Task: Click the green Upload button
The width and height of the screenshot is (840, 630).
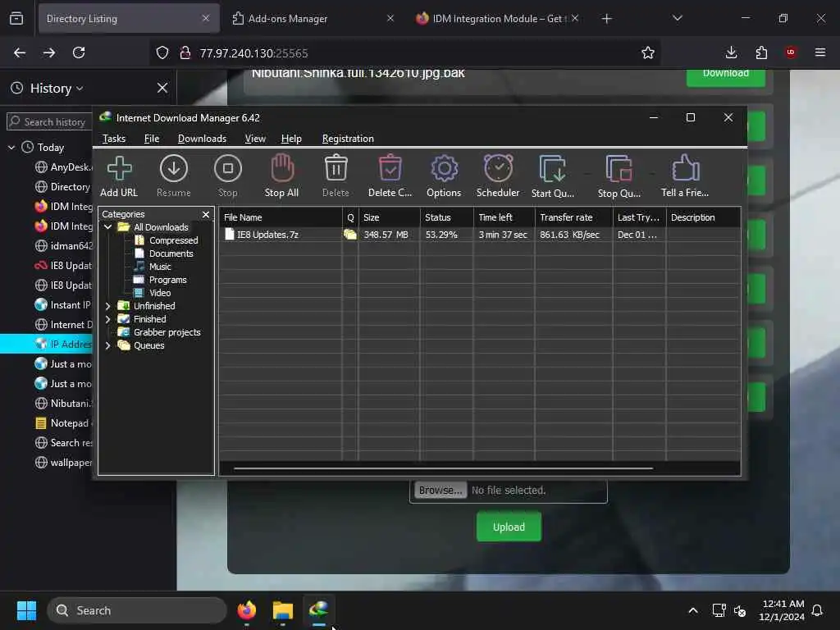Action: [509, 527]
